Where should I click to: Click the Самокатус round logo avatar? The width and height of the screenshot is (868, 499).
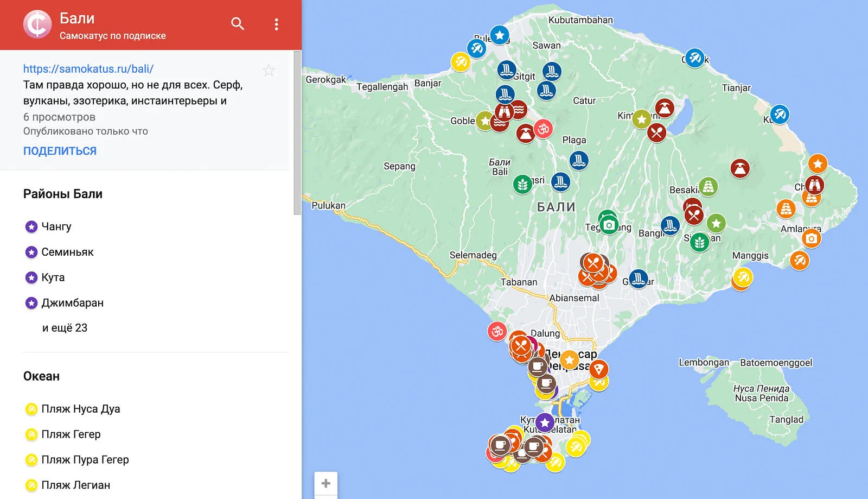tap(37, 24)
